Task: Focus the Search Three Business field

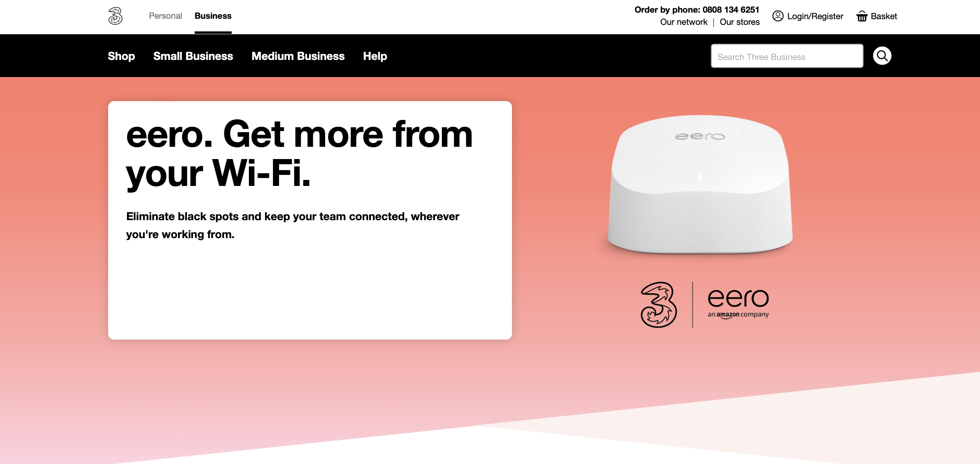Action: [787, 56]
